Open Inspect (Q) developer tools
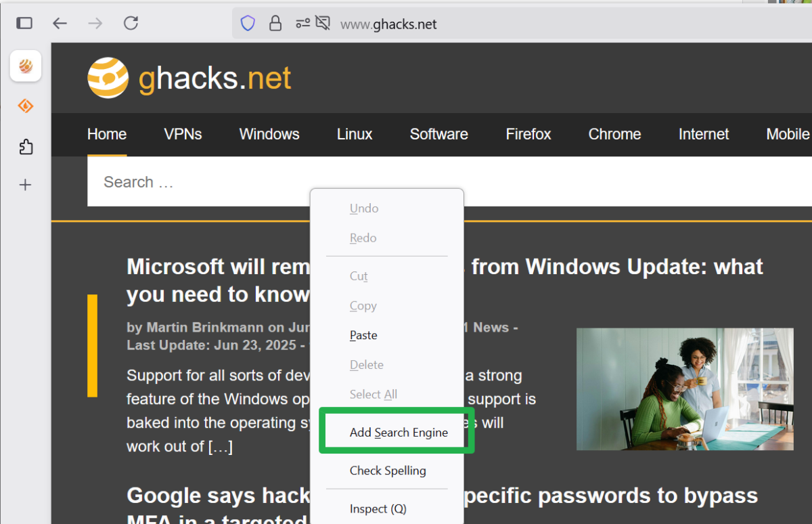Image resolution: width=812 pixels, height=524 pixels. pos(387,509)
